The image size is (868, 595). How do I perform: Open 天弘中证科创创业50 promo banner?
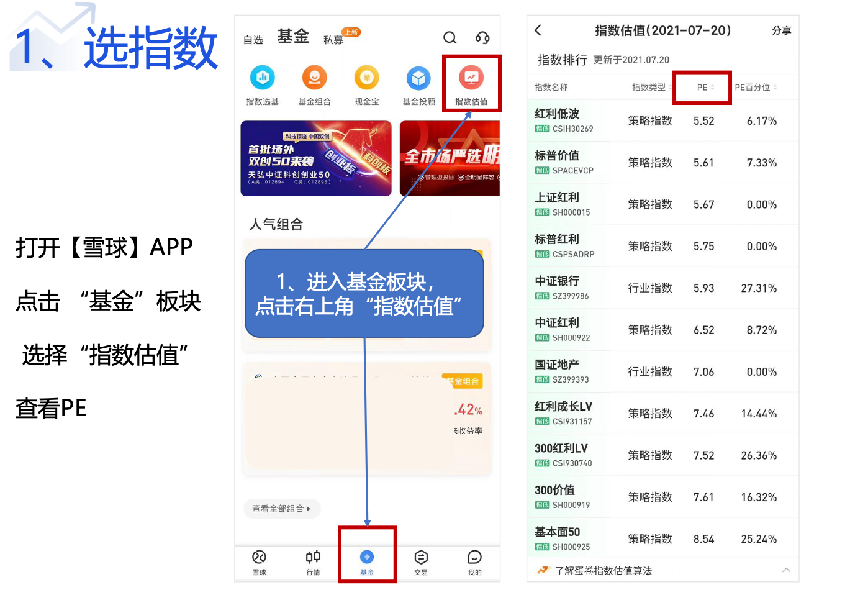point(316,158)
